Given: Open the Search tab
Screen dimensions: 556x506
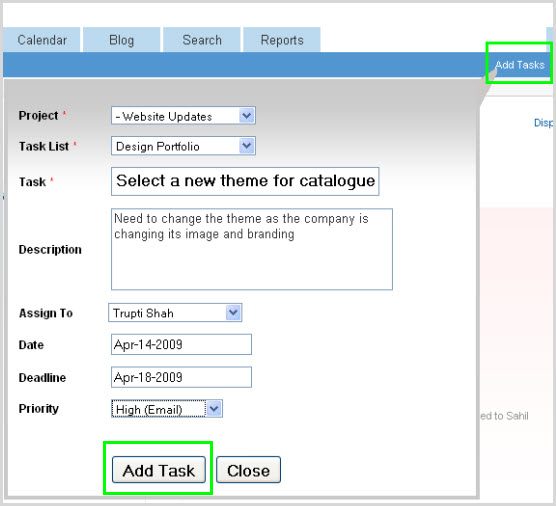Looking at the screenshot, I should tap(202, 40).
